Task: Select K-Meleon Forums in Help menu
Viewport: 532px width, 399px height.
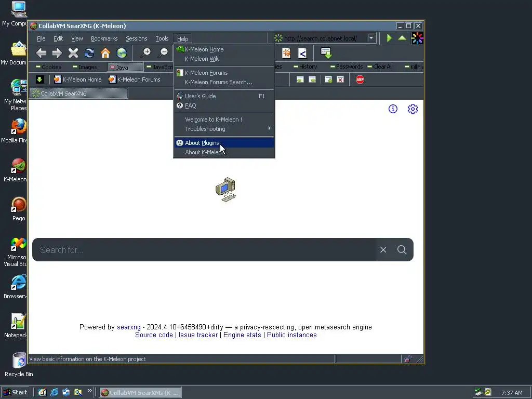Action: click(224, 73)
